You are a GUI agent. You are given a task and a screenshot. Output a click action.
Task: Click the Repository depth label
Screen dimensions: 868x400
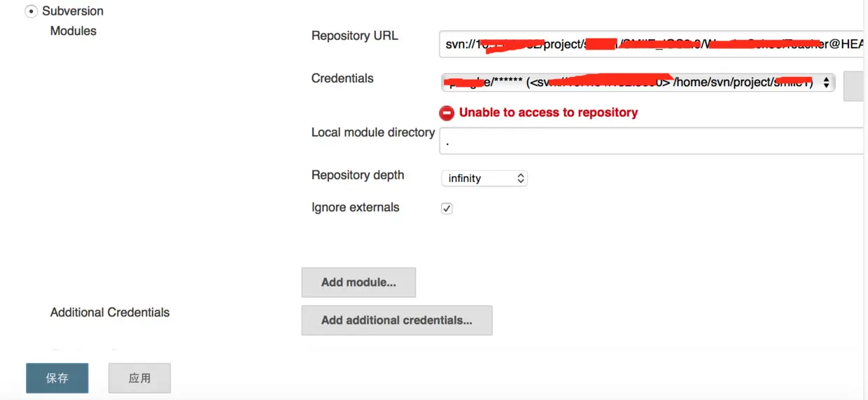pos(358,175)
